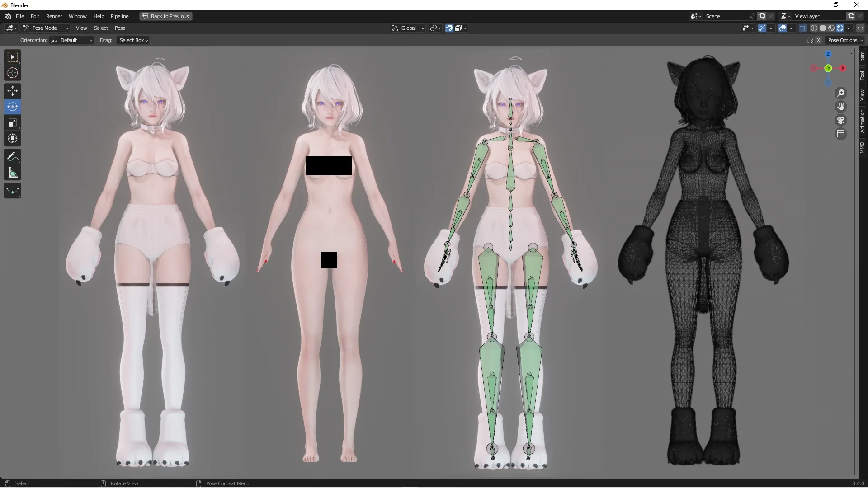Pick the Scale tool
The image size is (868, 488).
coord(13,122)
